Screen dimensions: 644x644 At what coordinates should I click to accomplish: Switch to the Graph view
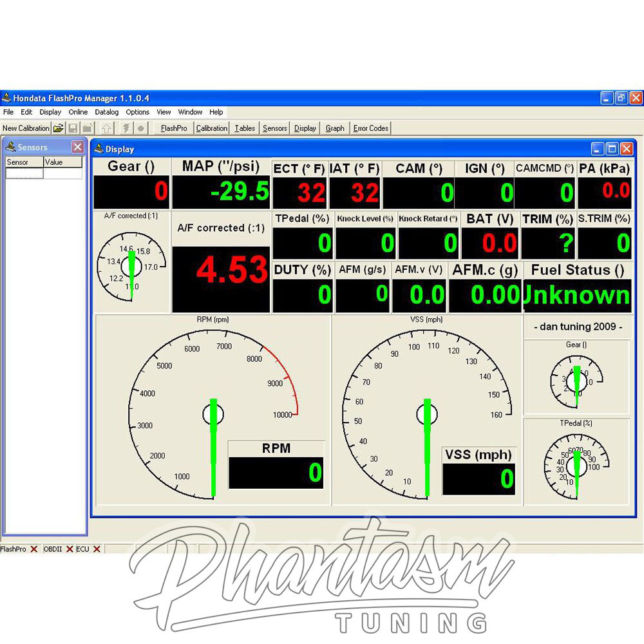pos(334,128)
